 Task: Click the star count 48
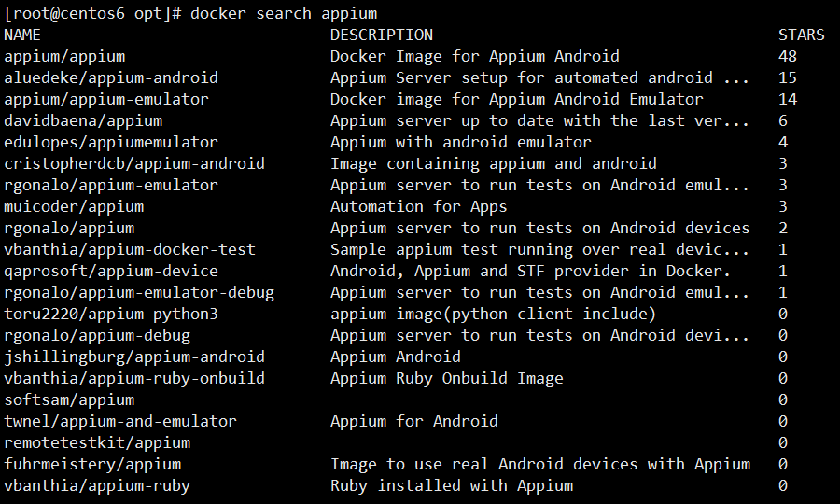coord(788,56)
